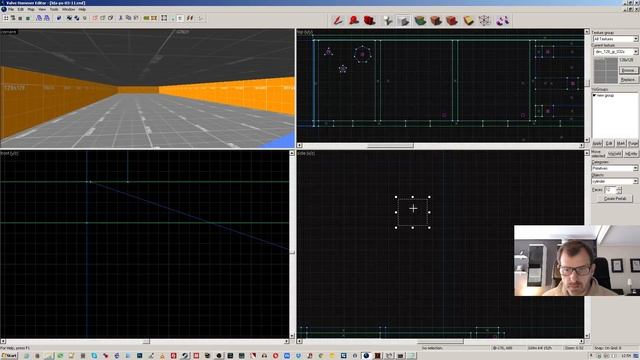The image size is (640, 360).
Task: Open the File menu
Action: 11,9
